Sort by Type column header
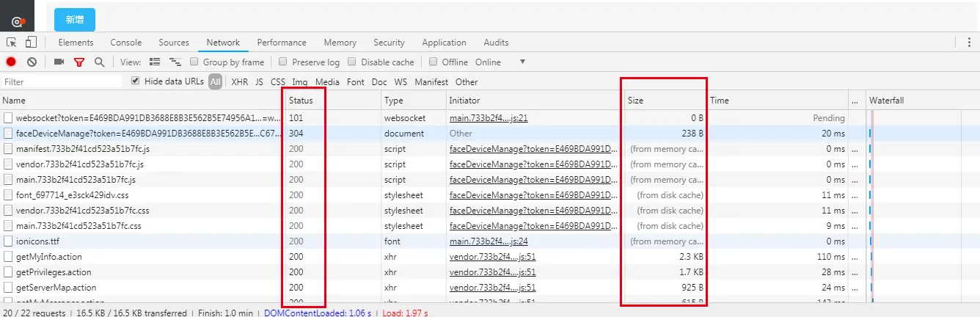 click(x=414, y=101)
